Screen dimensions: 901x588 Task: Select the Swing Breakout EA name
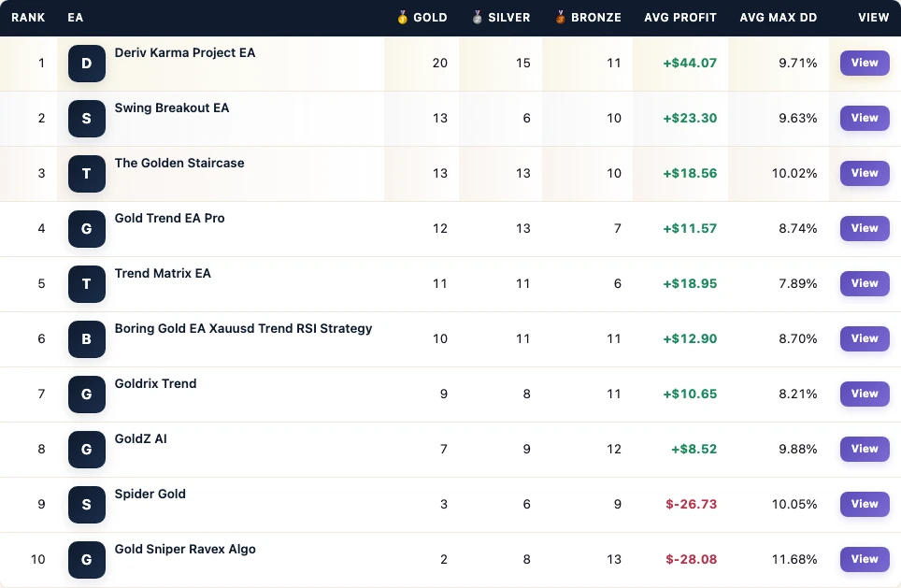(172, 108)
